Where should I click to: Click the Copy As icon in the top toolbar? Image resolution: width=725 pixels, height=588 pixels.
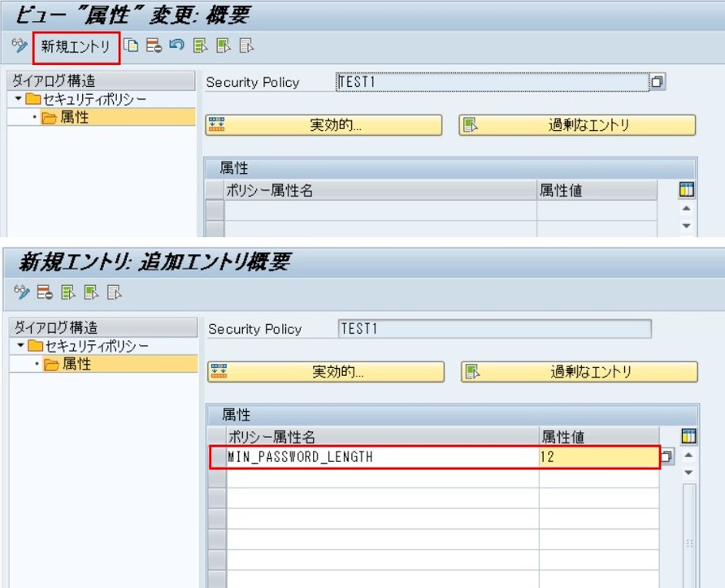click(132, 46)
